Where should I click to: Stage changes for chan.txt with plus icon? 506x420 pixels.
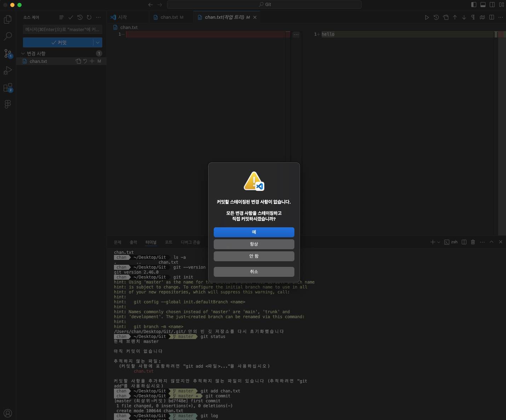point(92,61)
